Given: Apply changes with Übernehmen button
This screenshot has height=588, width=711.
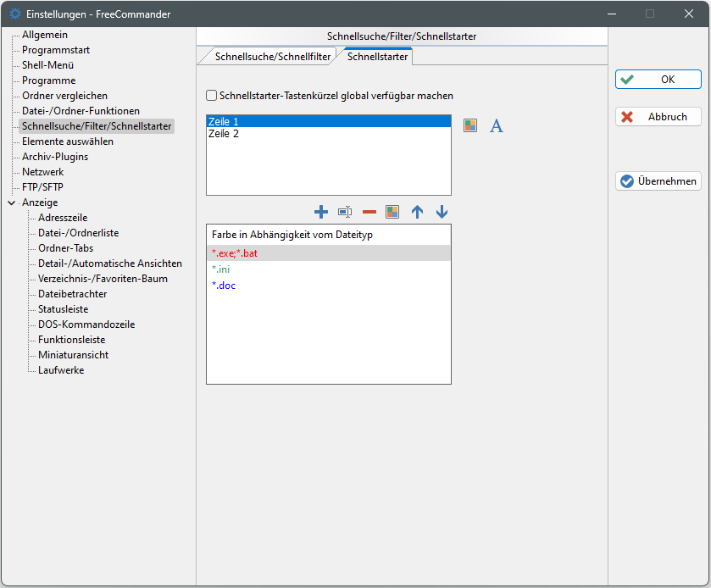Looking at the screenshot, I should click(658, 180).
